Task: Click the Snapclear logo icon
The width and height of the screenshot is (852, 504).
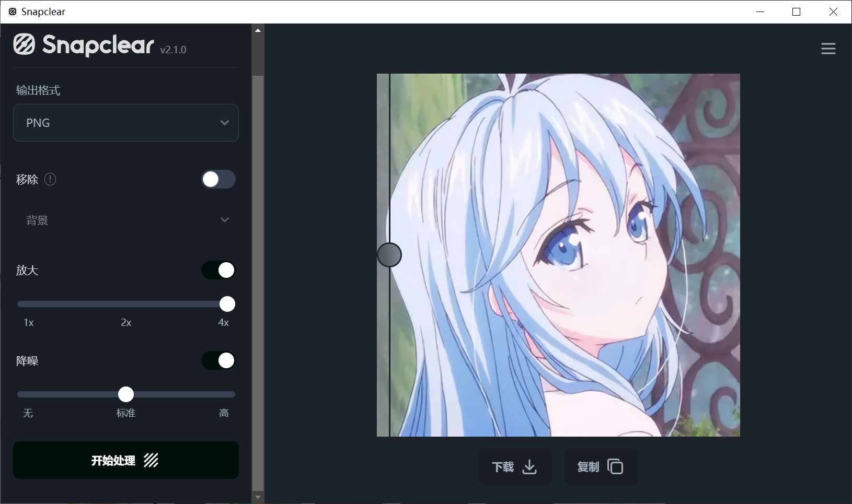Action: 24,44
